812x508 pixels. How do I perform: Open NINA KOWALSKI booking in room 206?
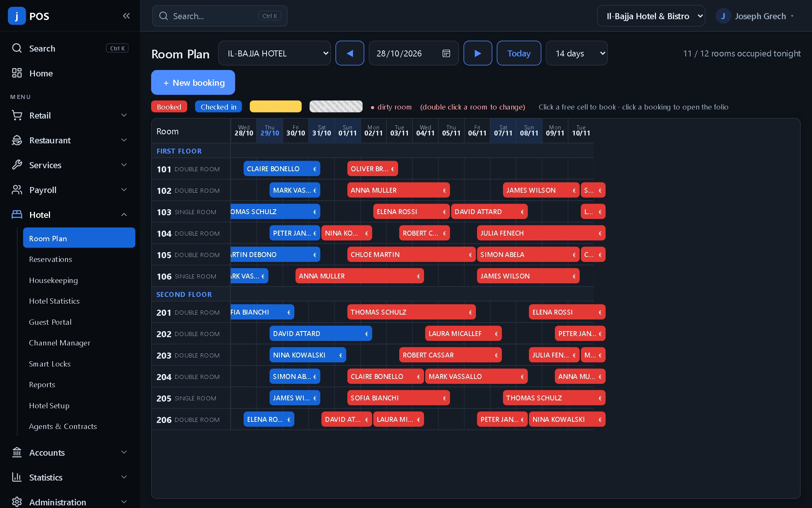[x=567, y=419]
